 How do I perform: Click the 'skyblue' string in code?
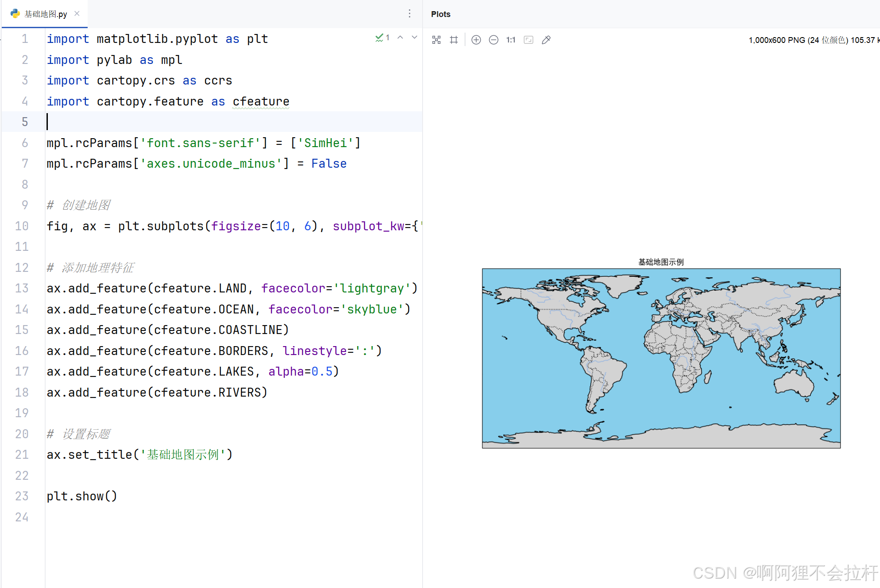[372, 309]
